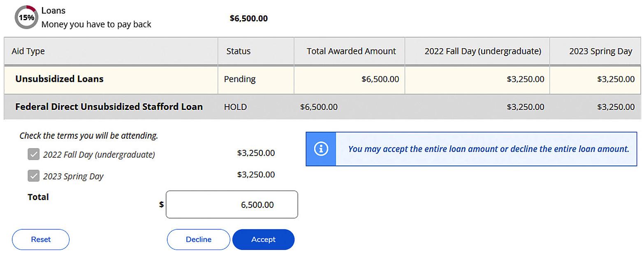Viewport: 644px width, 254px height.
Task: Click the entire loan amount info message
Action: point(488,149)
